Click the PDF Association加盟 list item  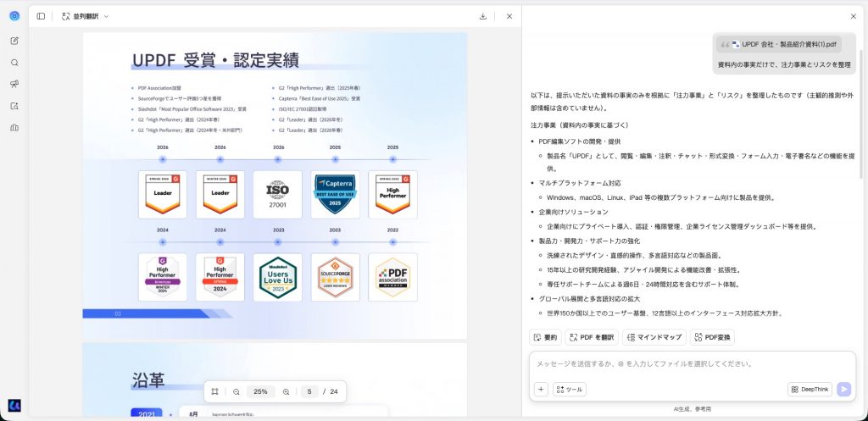[x=159, y=88]
